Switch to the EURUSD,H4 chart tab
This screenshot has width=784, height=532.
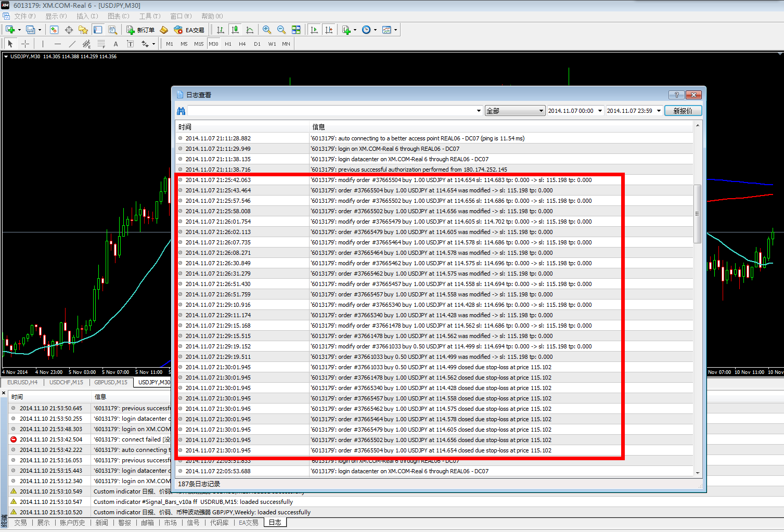click(22, 382)
